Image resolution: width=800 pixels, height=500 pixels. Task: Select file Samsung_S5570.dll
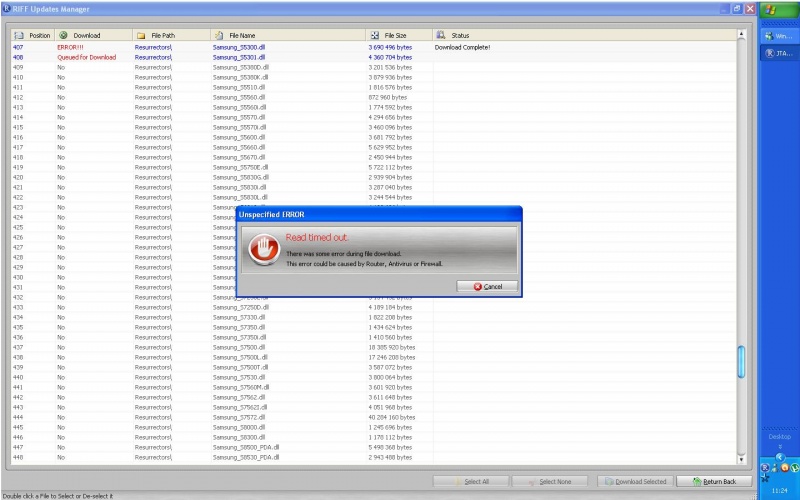coord(239,117)
